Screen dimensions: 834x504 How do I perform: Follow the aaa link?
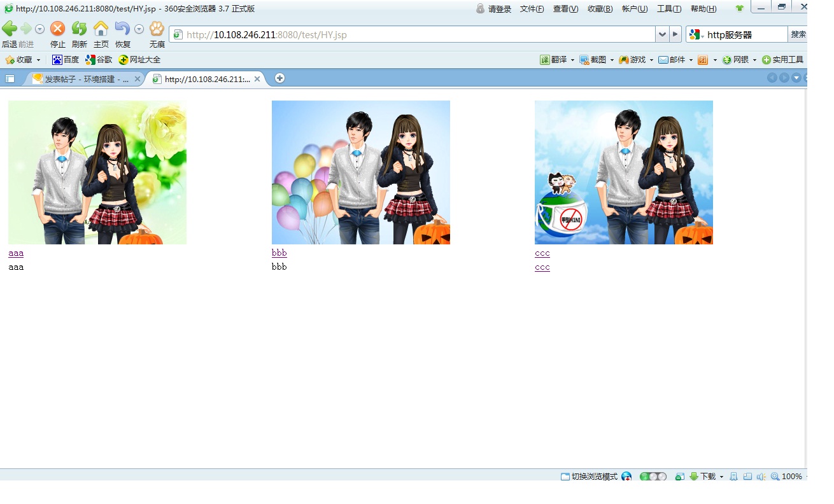pyautogui.click(x=16, y=253)
